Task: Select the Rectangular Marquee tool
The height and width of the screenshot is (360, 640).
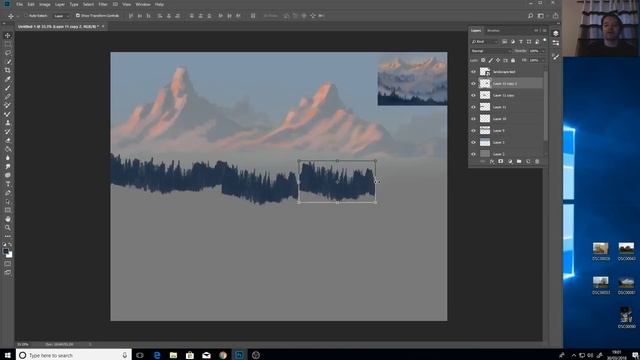Action: (x=8, y=44)
